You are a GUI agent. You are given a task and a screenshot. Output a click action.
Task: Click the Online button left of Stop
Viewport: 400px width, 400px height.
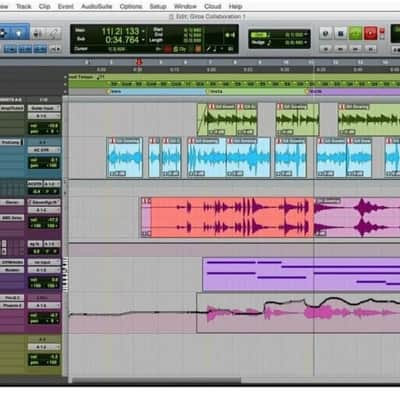pos(326,33)
